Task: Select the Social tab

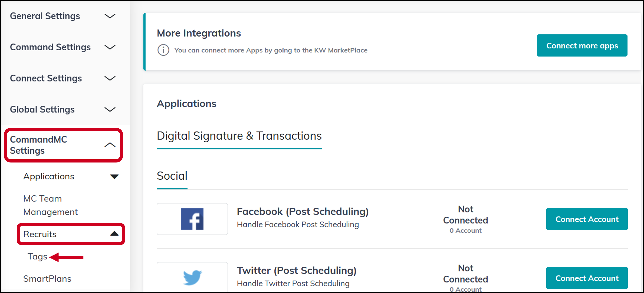Action: point(172,176)
